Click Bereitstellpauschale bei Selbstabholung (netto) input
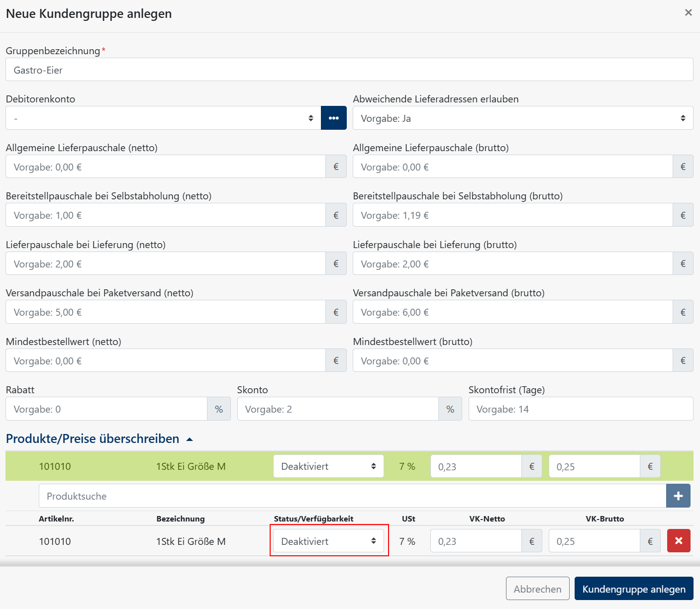The width and height of the screenshot is (700, 609). coord(166,215)
